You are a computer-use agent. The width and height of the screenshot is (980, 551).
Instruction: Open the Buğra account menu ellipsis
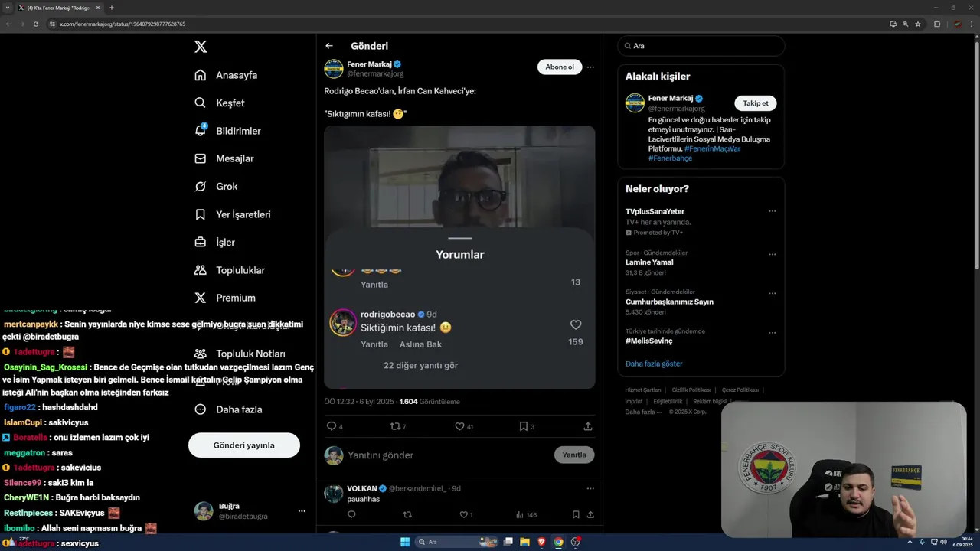pos(302,511)
